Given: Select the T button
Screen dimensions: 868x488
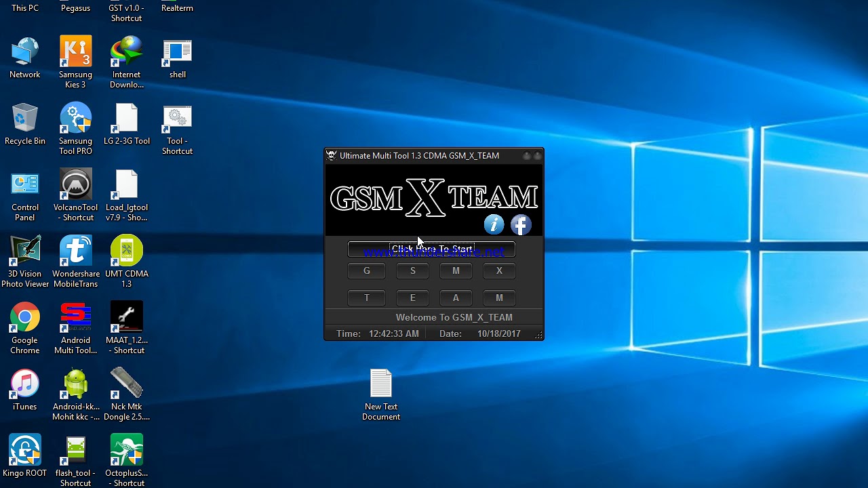Looking at the screenshot, I should pos(367,298).
